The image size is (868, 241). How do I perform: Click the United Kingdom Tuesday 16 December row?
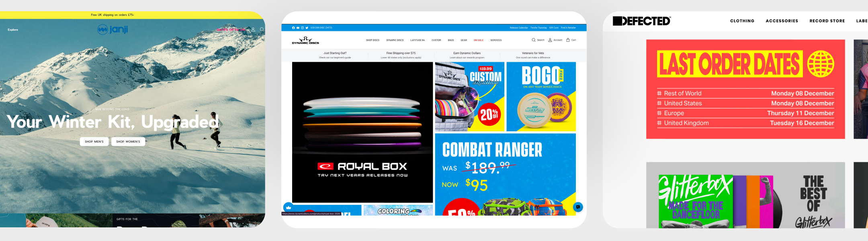[745, 123]
